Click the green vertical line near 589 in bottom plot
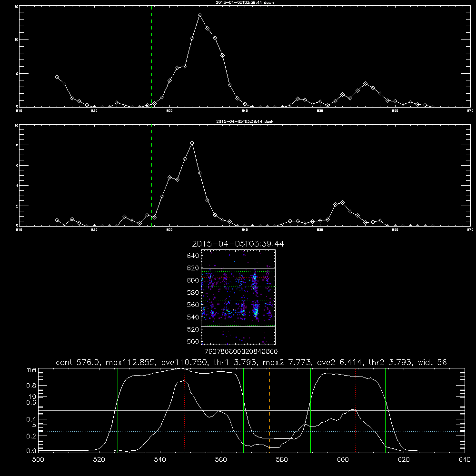This screenshot has height=476, width=476. (x=310, y=410)
